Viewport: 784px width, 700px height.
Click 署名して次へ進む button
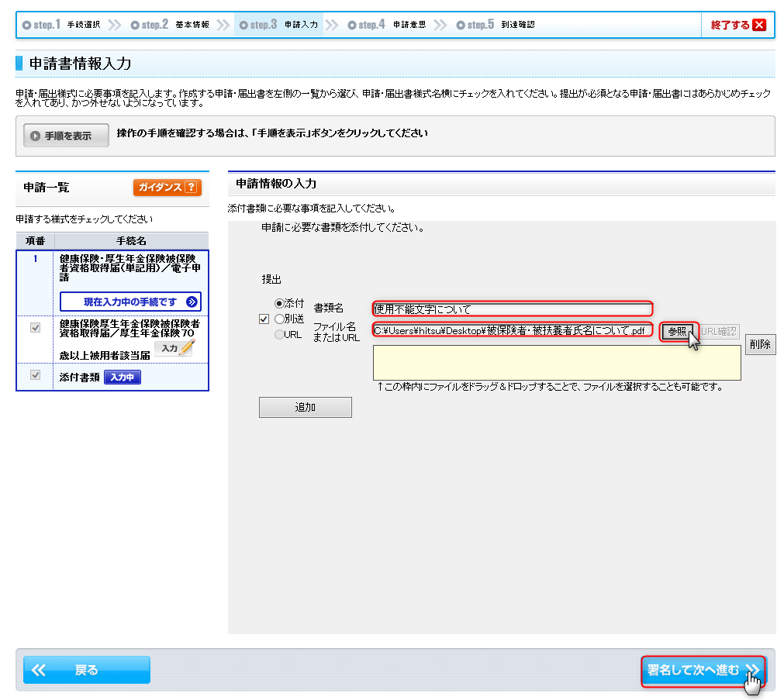(x=703, y=671)
